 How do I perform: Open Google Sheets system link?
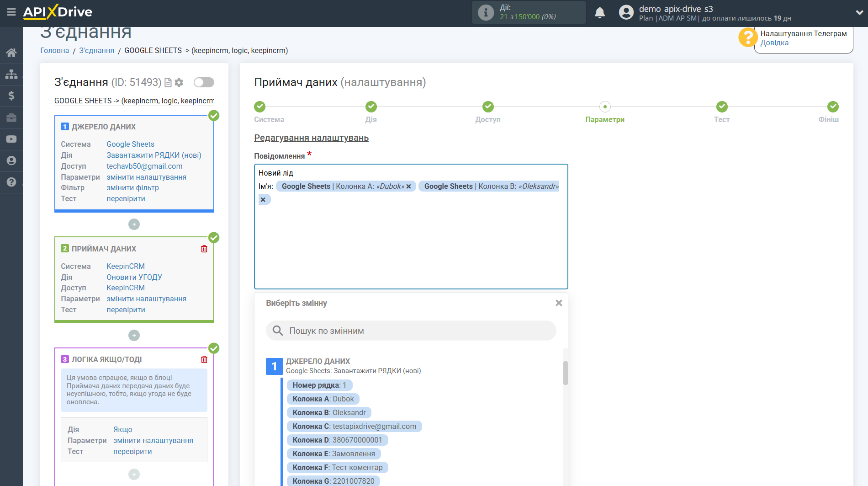click(x=130, y=144)
